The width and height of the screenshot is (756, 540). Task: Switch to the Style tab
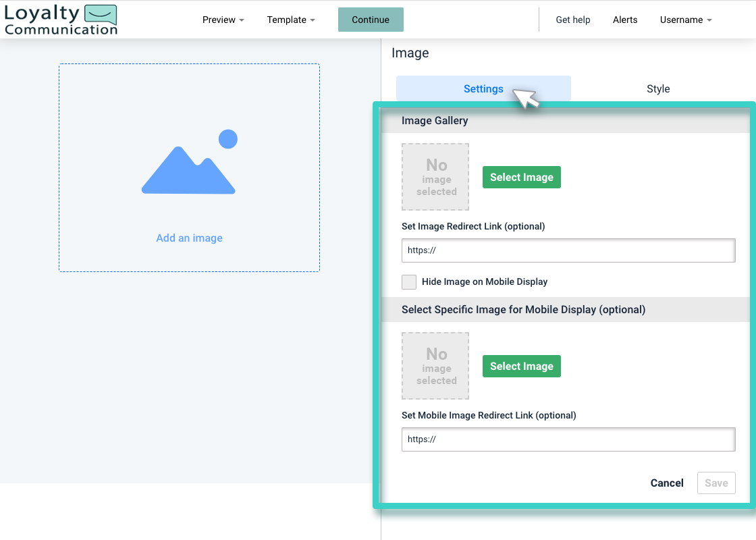click(658, 88)
